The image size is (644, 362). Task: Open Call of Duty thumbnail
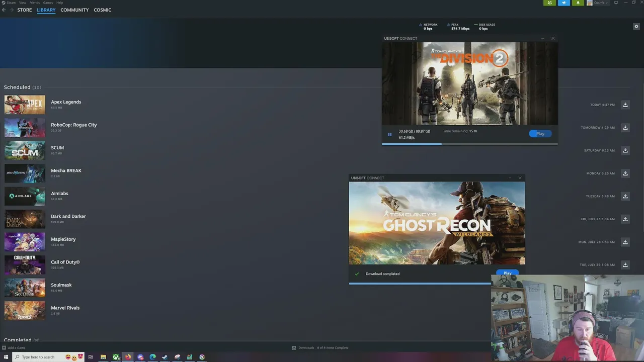click(25, 265)
